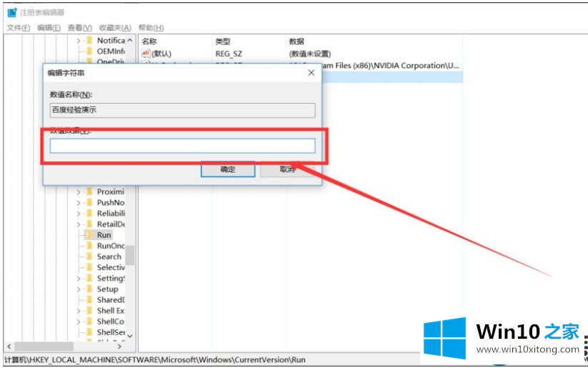Expand the Shell Ex tree node
588x368 pixels.
coord(79,311)
